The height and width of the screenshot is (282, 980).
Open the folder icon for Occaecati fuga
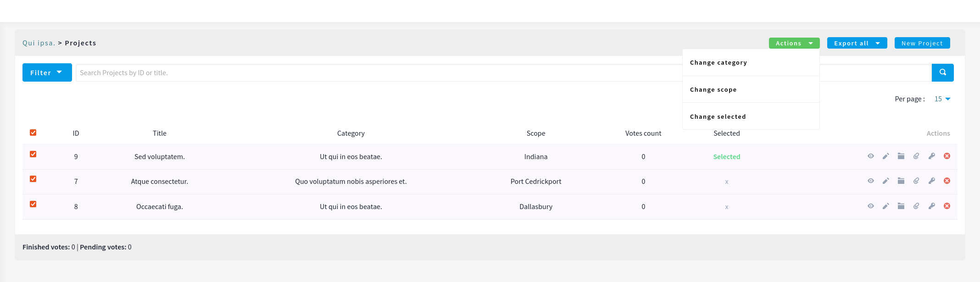pyautogui.click(x=901, y=206)
